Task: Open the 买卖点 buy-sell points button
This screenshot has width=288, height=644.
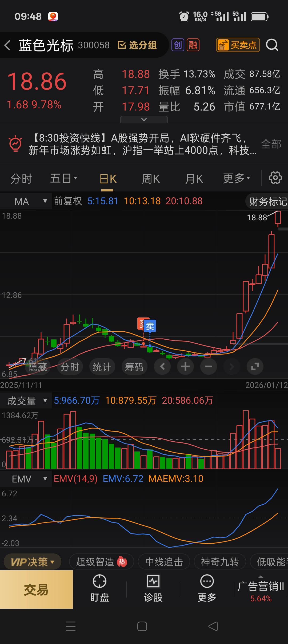Action: [x=238, y=45]
